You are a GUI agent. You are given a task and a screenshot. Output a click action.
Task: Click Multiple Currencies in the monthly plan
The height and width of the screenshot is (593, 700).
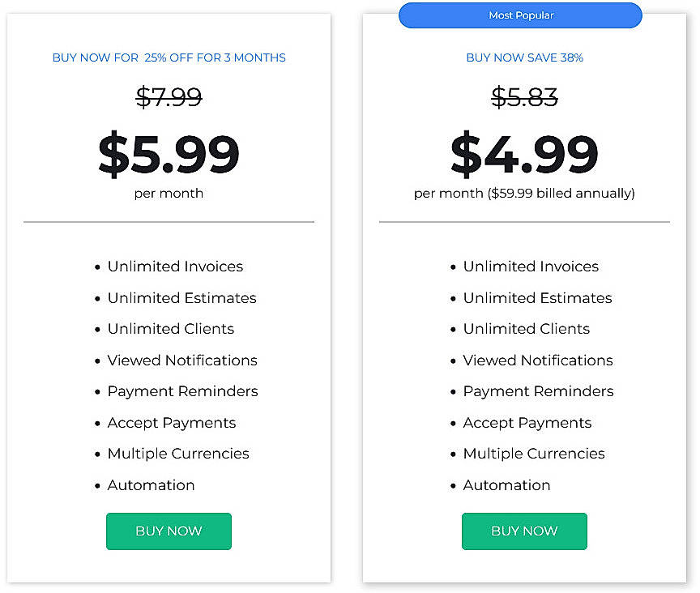[x=177, y=454]
